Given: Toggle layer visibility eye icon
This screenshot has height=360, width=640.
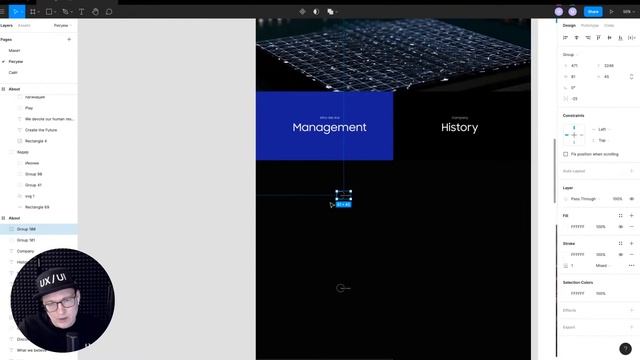Looking at the screenshot, I should 631,199.
